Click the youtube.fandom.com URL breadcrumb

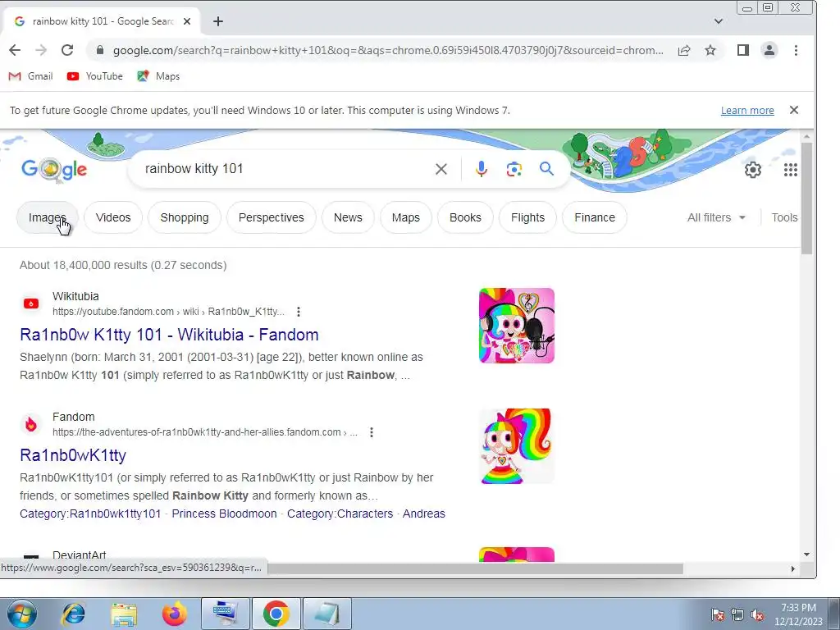point(168,311)
